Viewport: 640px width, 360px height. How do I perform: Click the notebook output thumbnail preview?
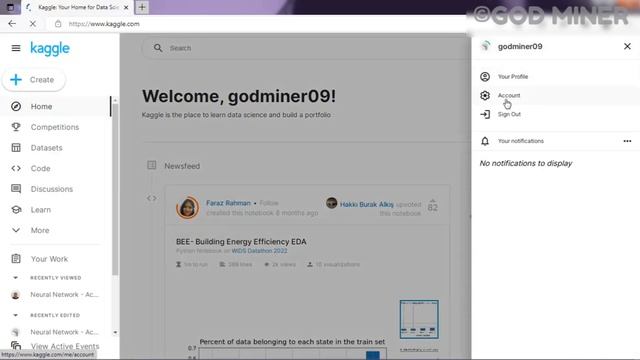[x=419, y=319]
